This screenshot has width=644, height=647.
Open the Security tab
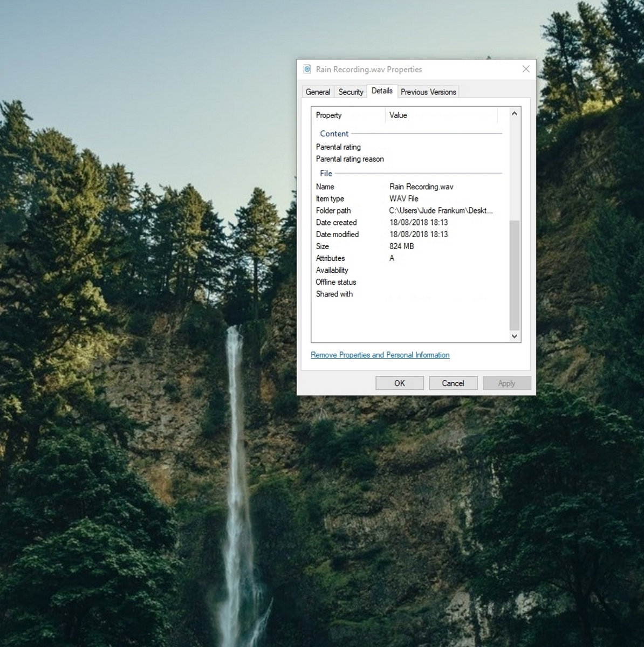[x=351, y=92]
